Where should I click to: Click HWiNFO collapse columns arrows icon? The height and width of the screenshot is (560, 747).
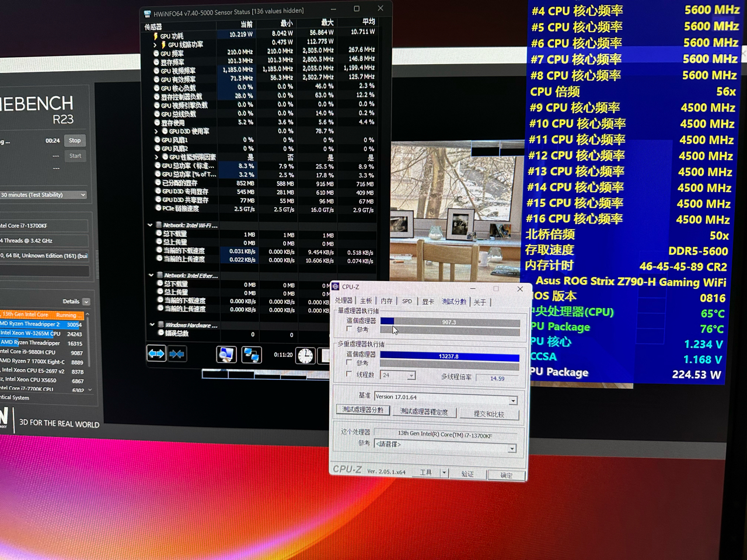pyautogui.click(x=177, y=353)
